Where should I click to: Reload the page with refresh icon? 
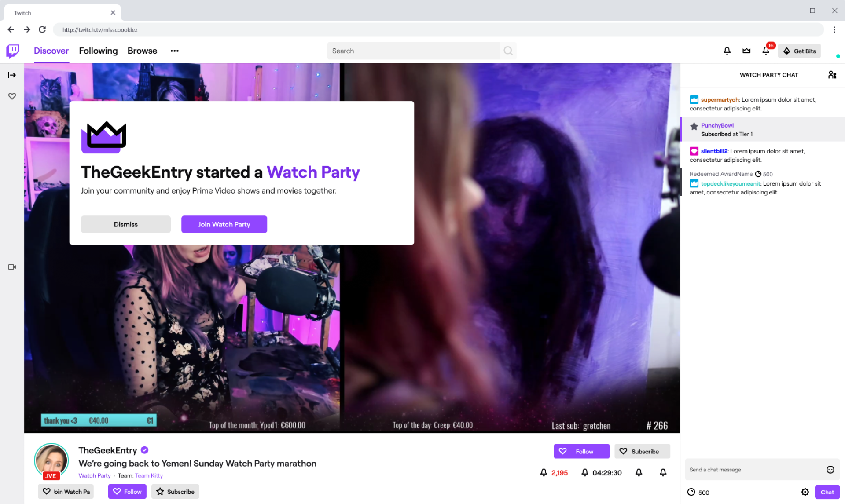tap(42, 29)
